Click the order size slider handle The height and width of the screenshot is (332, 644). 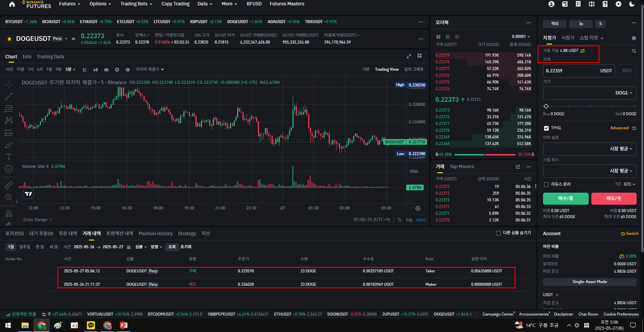[x=546, y=106]
